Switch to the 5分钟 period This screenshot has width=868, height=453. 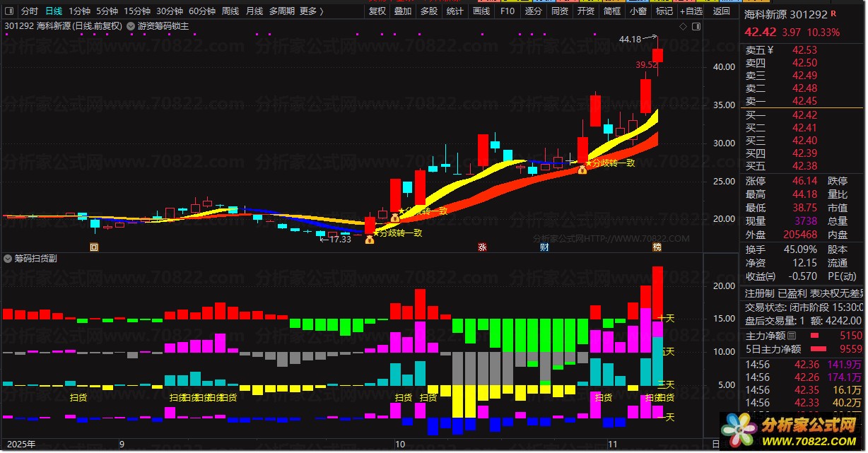point(107,11)
